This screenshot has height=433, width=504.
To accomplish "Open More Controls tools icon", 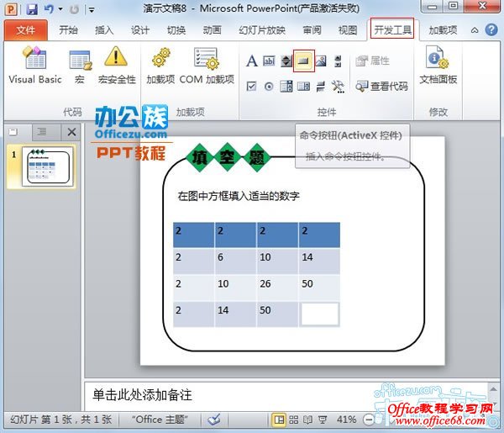I will 338,87.
